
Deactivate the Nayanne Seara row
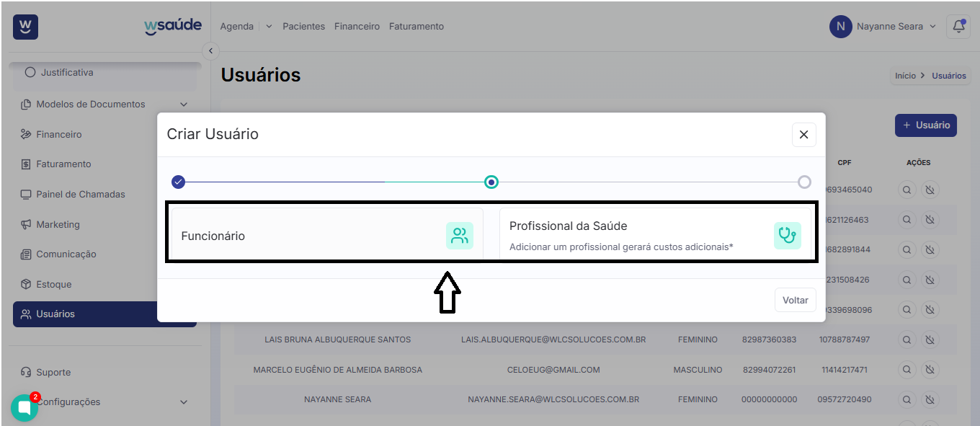click(930, 399)
